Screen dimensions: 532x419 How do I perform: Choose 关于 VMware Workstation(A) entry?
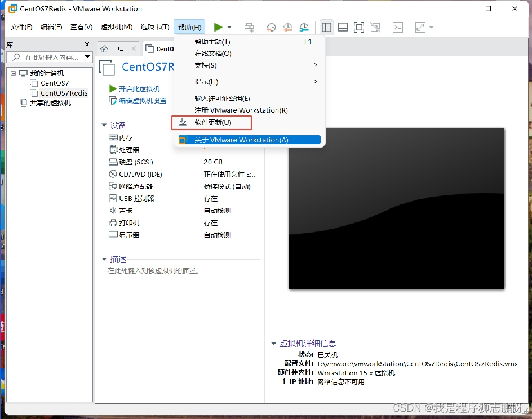250,140
